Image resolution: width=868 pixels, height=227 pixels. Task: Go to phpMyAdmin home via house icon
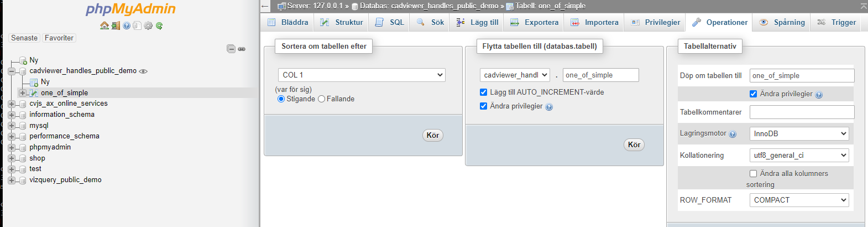pyautogui.click(x=104, y=25)
